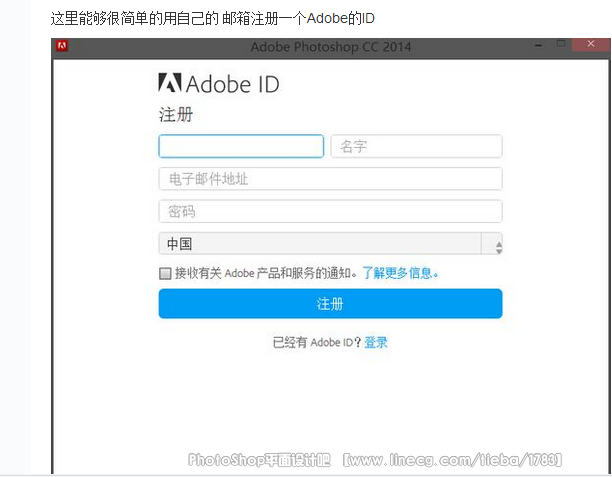The height and width of the screenshot is (477, 612).
Task: Click the caption sentence above the dialog
Action: (x=213, y=18)
